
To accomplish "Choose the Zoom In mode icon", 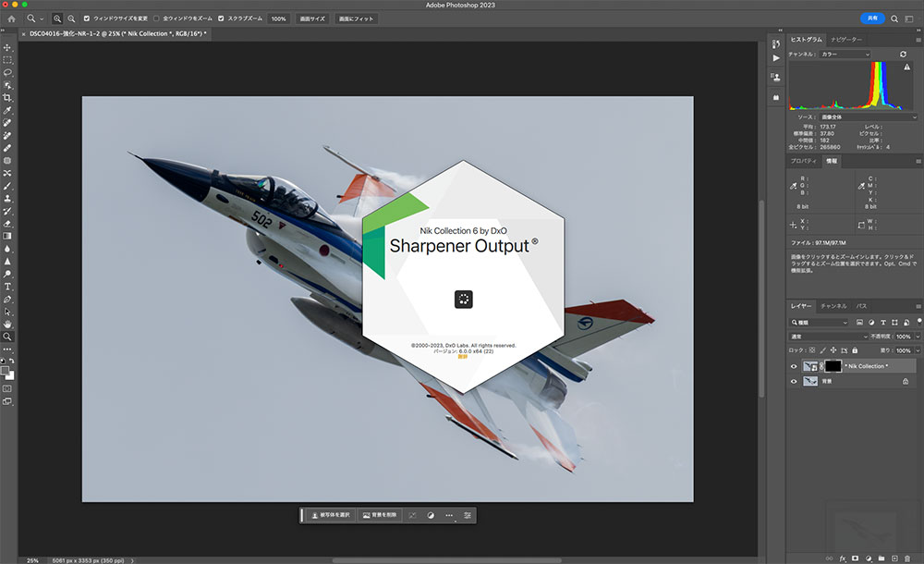I will (x=57, y=18).
